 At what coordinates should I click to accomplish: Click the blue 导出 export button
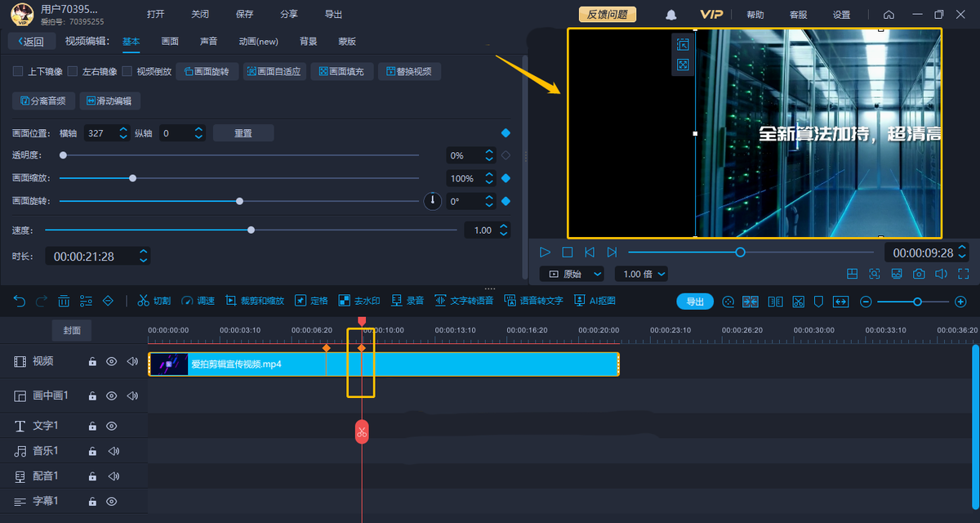pos(695,302)
